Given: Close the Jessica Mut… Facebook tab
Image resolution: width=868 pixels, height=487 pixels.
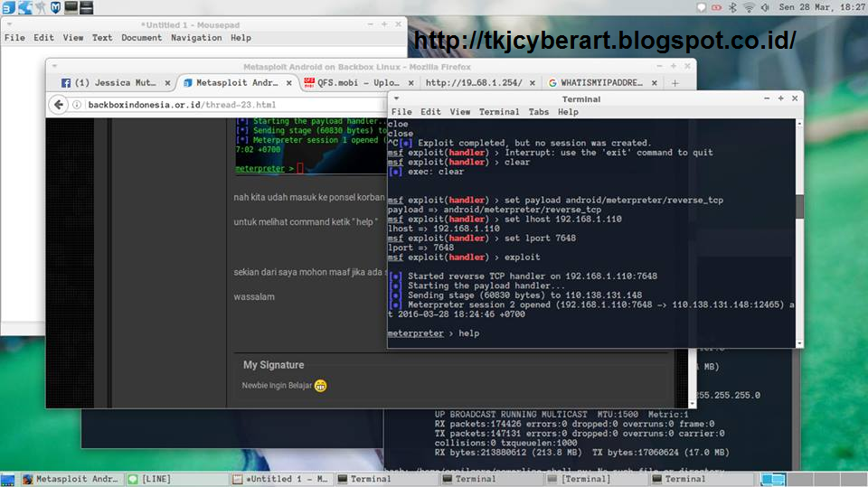Looking at the screenshot, I should tap(168, 83).
